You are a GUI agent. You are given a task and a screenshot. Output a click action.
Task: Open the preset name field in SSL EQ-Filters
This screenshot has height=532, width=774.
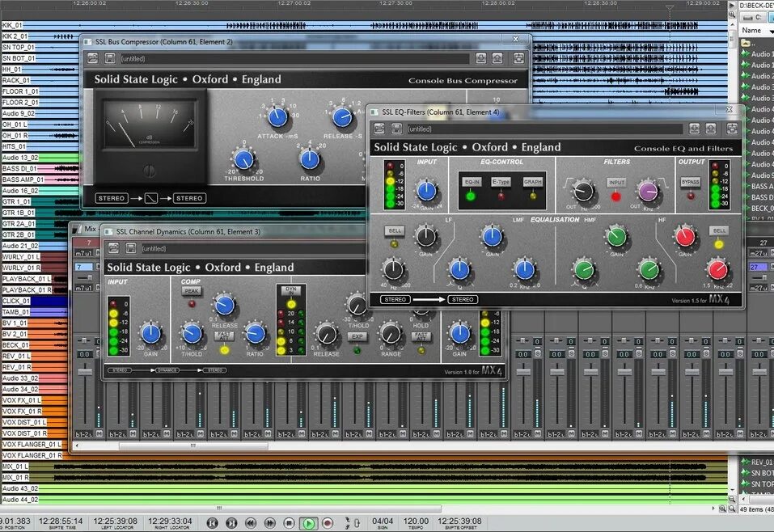[544, 129]
